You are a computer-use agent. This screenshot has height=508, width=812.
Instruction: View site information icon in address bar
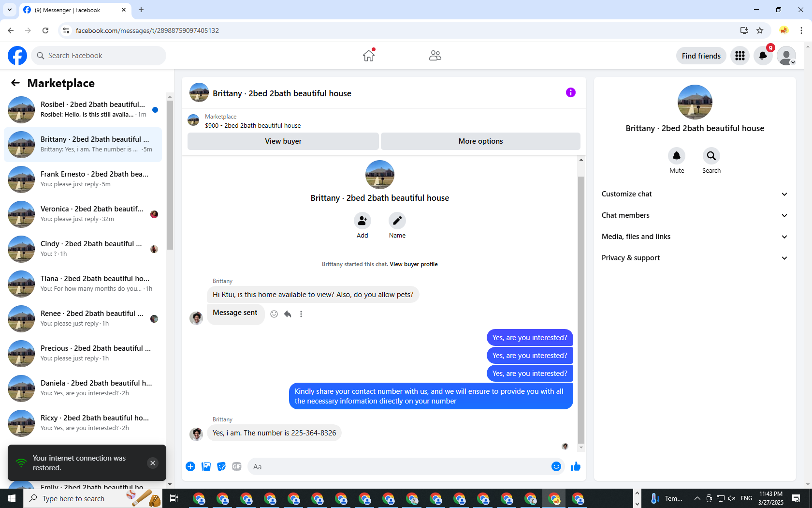66,30
